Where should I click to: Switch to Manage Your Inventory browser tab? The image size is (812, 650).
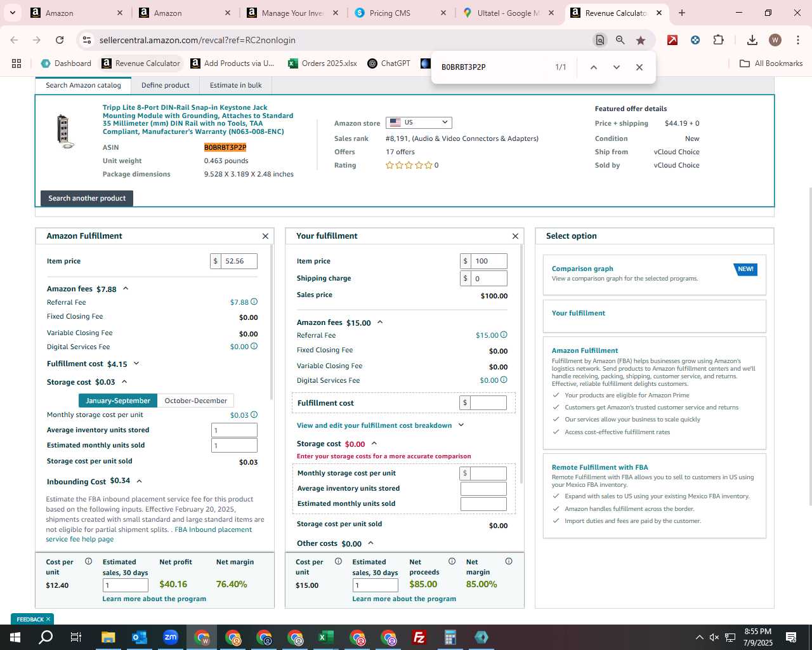[292, 13]
